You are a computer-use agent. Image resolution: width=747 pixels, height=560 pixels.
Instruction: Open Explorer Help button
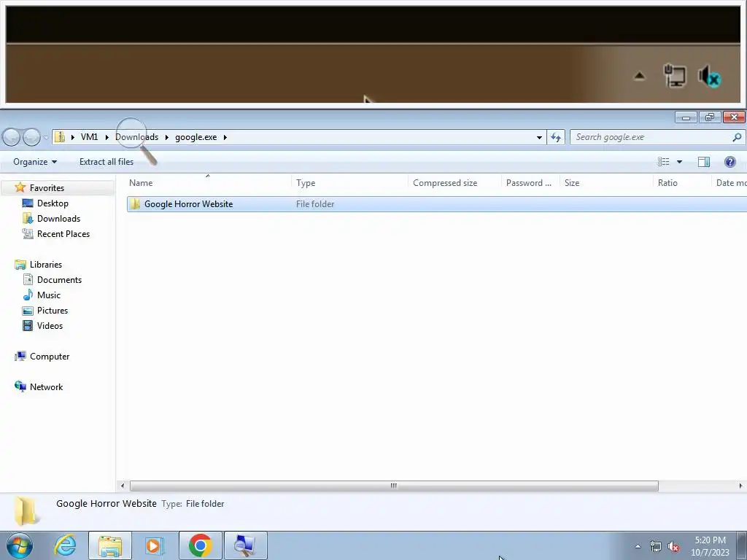(x=729, y=162)
